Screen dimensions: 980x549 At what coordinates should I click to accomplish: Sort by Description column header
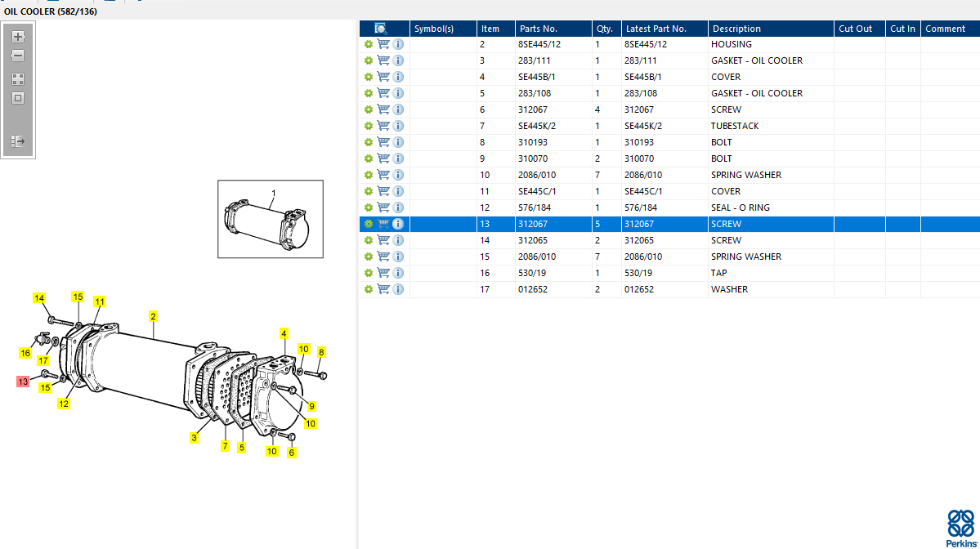pos(771,29)
